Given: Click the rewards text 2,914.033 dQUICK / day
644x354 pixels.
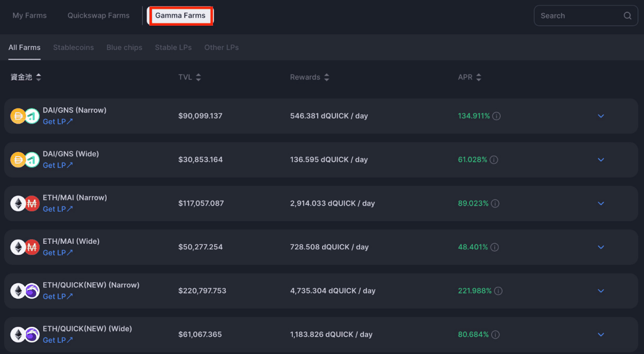Looking at the screenshot, I should coord(332,204).
